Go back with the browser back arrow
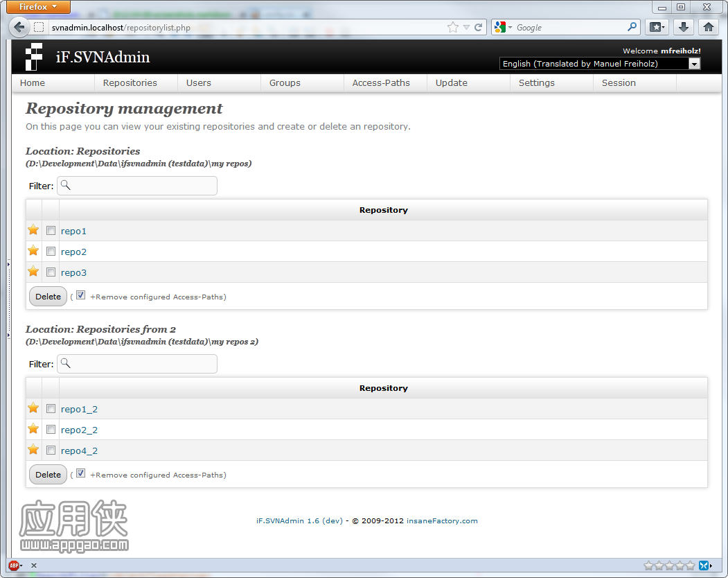Screen dimensions: 728x578 19,28
